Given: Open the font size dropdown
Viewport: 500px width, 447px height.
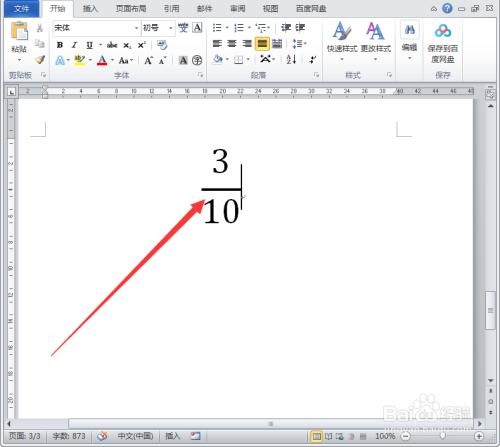Looking at the screenshot, I should (171, 28).
